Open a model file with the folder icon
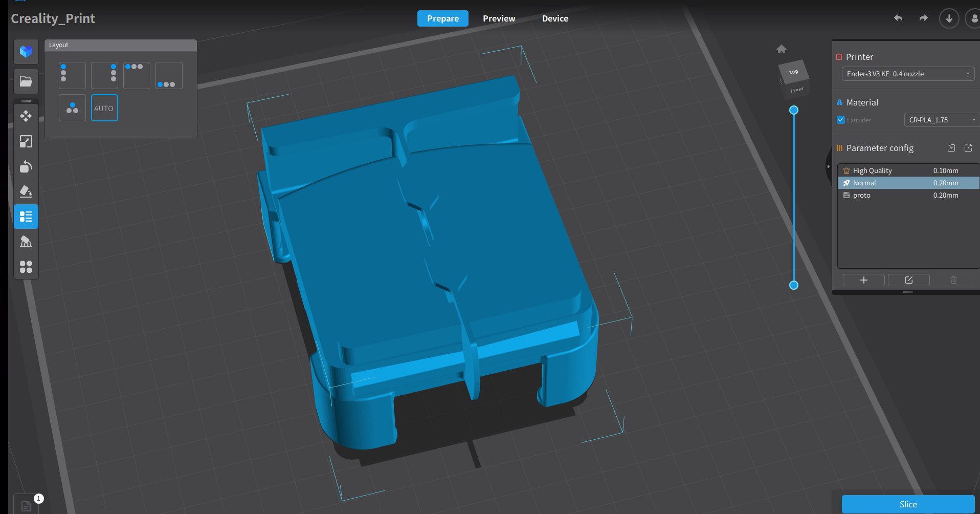 [26, 81]
